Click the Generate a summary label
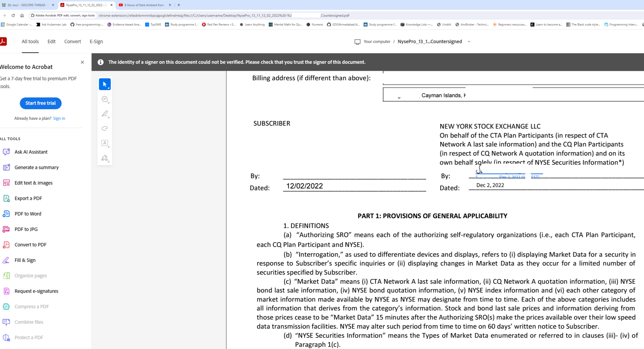644x349 pixels. (37, 167)
